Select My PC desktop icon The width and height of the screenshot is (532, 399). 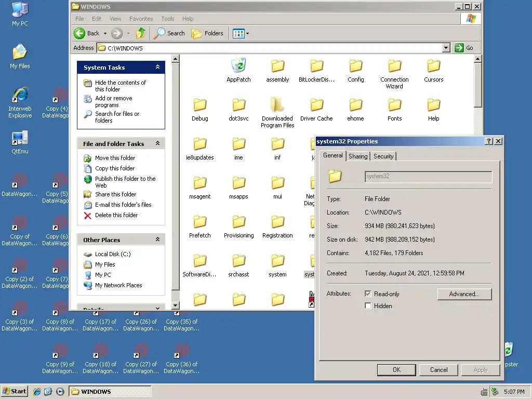(20, 14)
